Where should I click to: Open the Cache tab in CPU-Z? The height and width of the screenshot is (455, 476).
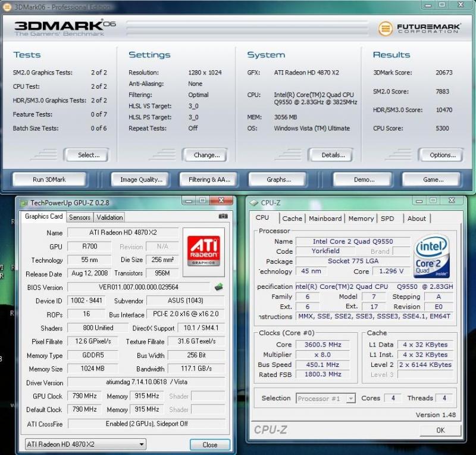coord(292,219)
